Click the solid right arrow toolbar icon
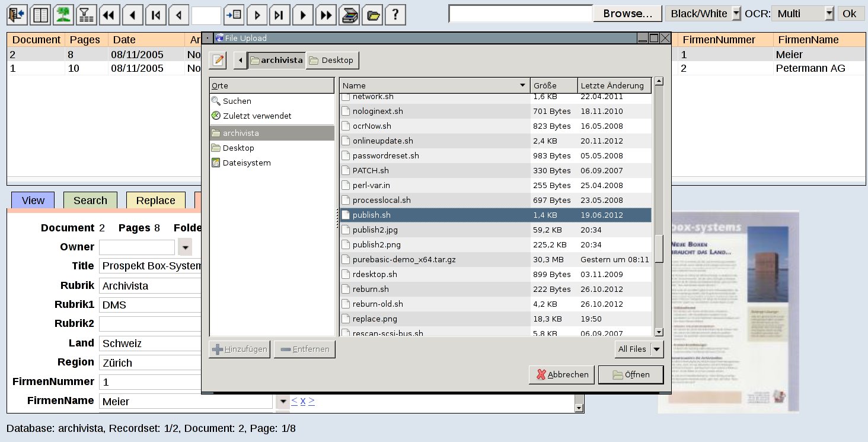 303,15
